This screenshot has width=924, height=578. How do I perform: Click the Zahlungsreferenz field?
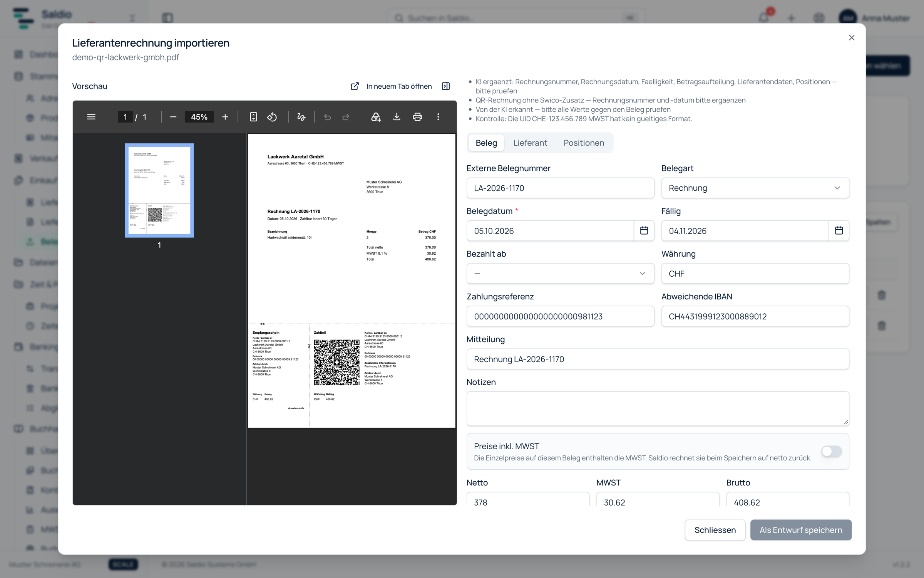pyautogui.click(x=560, y=316)
